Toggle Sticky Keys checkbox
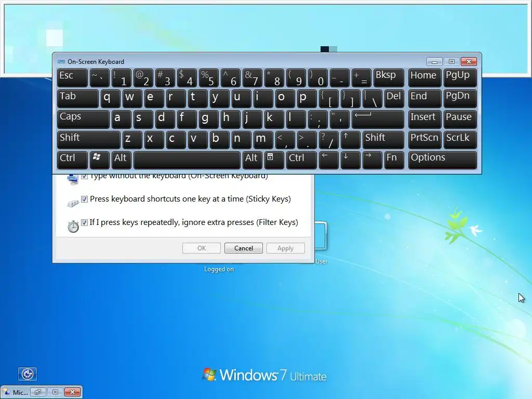The width and height of the screenshot is (532, 399). (x=85, y=199)
